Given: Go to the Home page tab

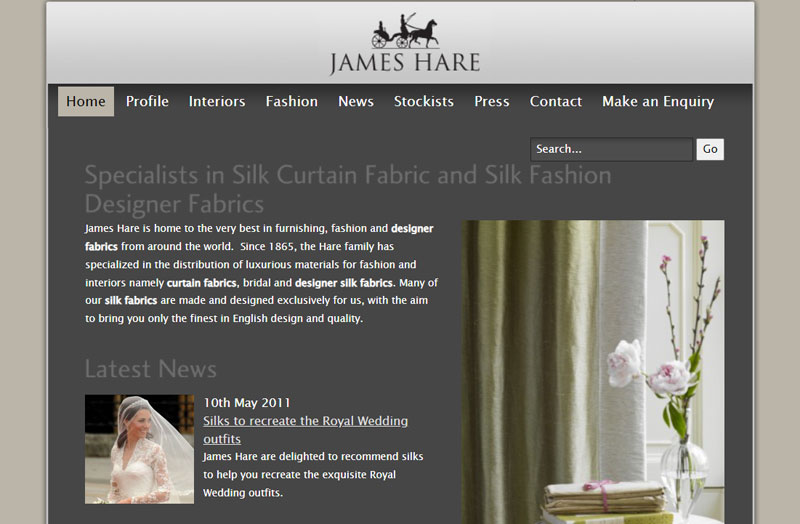Looking at the screenshot, I should tap(86, 101).
